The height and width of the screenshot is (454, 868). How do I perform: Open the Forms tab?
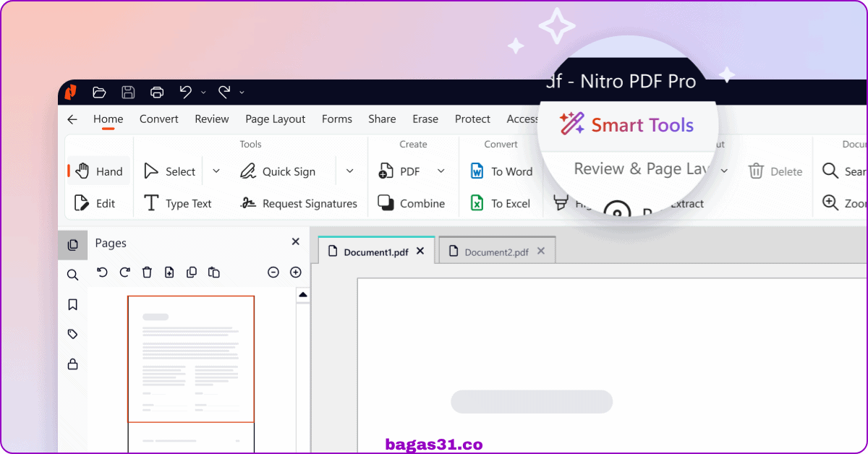(x=337, y=119)
